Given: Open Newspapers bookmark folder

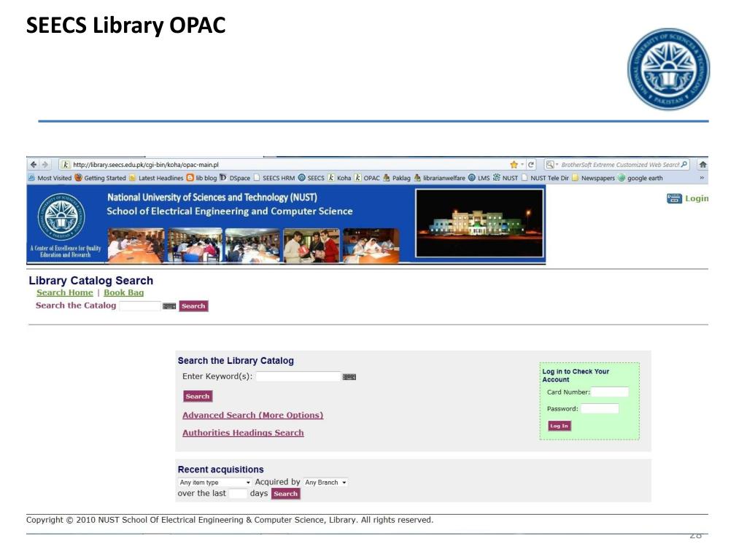Looking at the screenshot, I should click(x=593, y=178).
